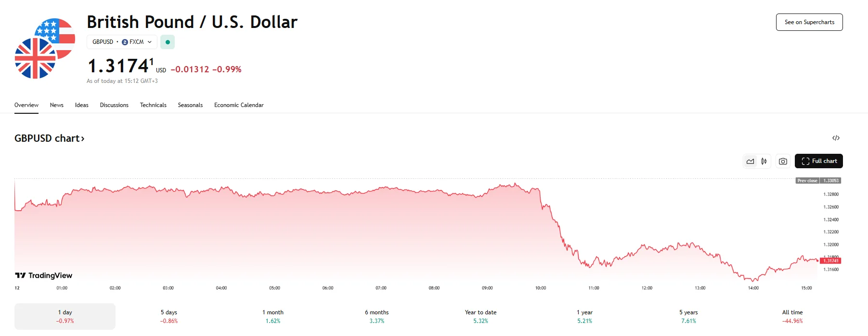Open the embed code widget icon
Screen dimensions: 868x336
pyautogui.click(x=836, y=138)
